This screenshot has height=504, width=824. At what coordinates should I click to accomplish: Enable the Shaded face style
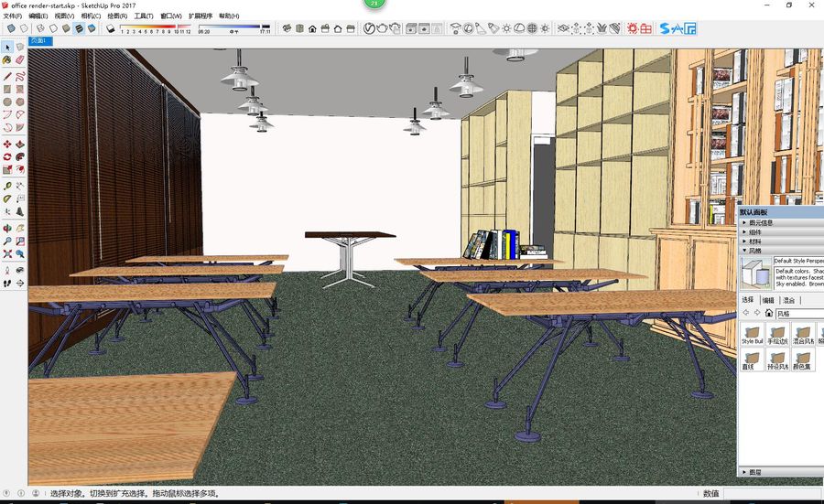coord(66,28)
